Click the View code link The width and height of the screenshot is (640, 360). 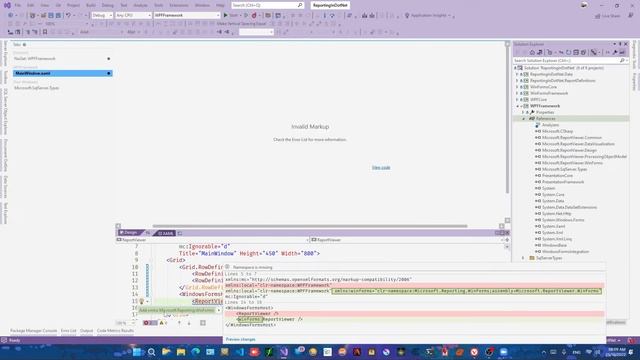(x=381, y=168)
